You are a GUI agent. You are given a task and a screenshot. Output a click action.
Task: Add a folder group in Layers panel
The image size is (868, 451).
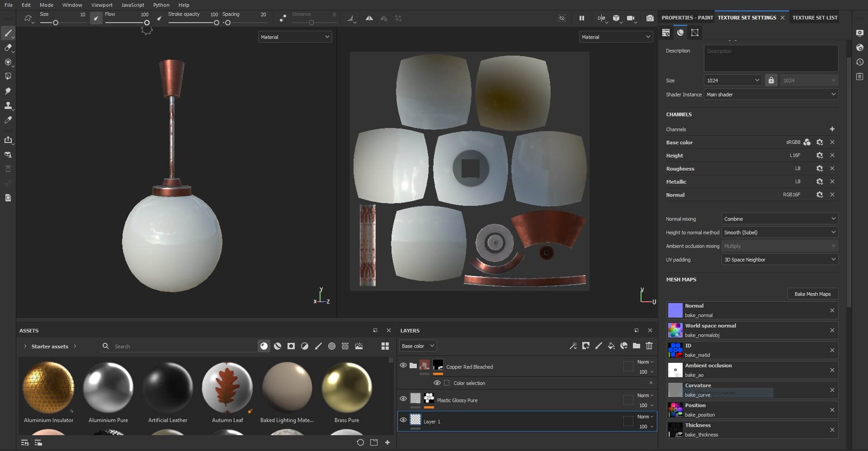[637, 346]
